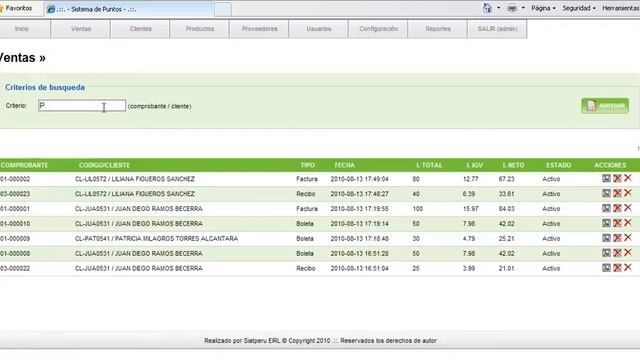Open the Página dropdown menu

(x=543, y=8)
